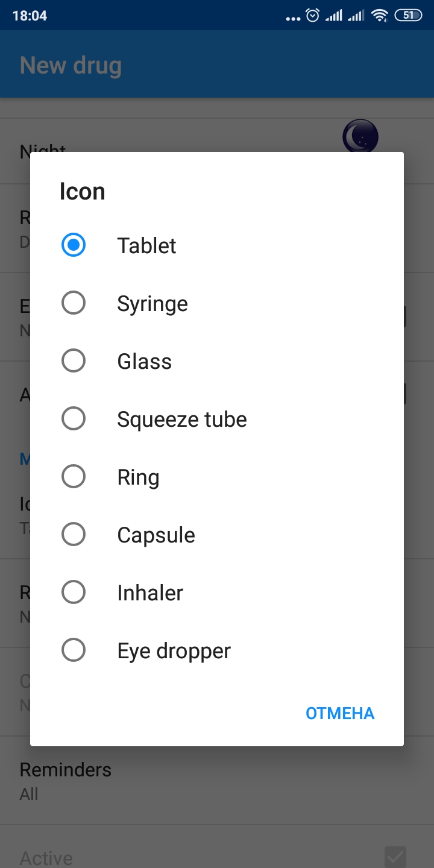The width and height of the screenshot is (434, 868).
Task: Select the Tablet radio button
Action: pos(74,245)
